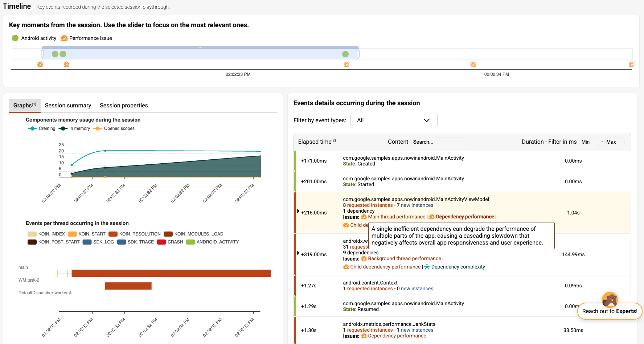
Task: Click the JankStats Dependency performance issue icon
Action: 364,336
